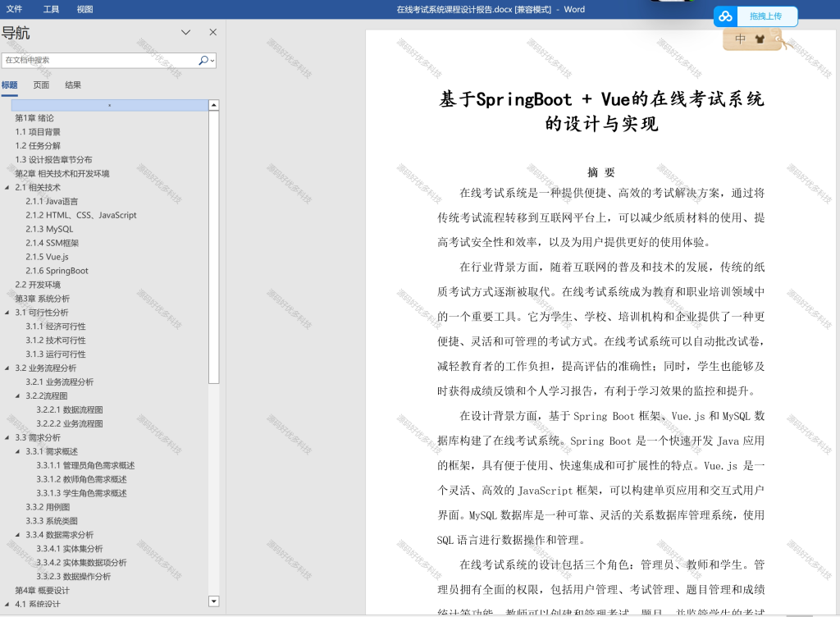Viewport: 840px width, 617px height.
Task: Go to heading 3.2.2.2 业务流程图
Action: pos(70,424)
